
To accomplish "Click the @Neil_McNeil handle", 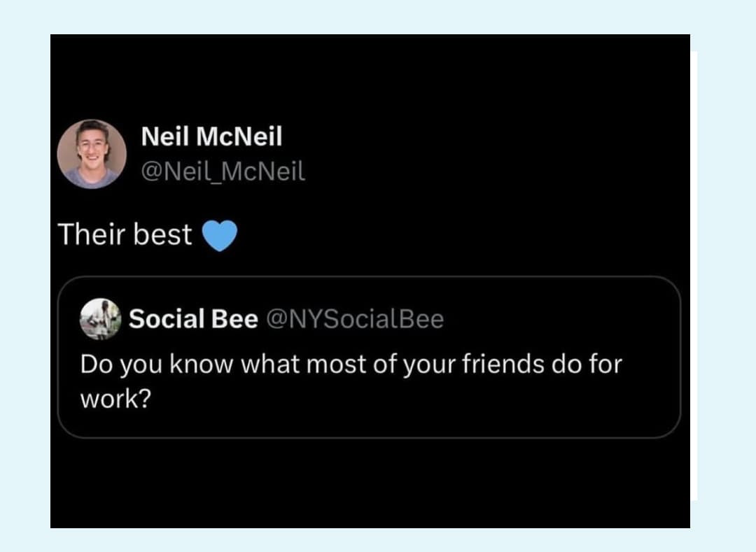I will coord(223,171).
